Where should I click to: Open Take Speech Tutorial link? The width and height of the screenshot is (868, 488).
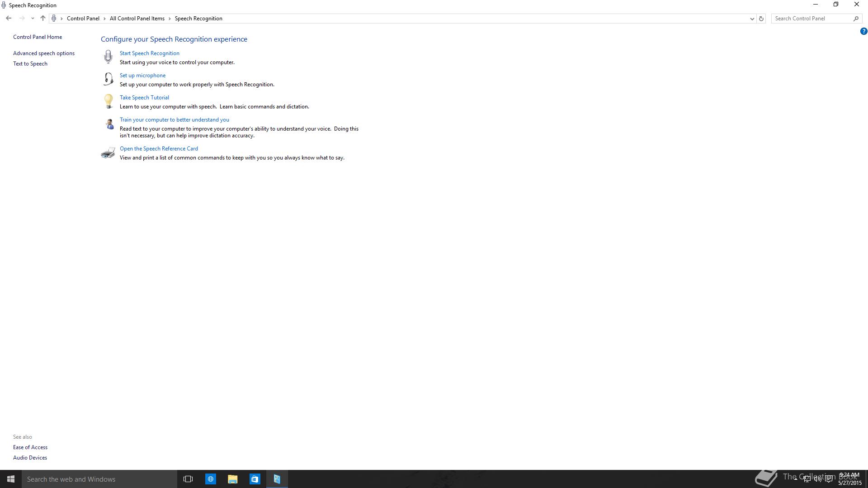[144, 98]
